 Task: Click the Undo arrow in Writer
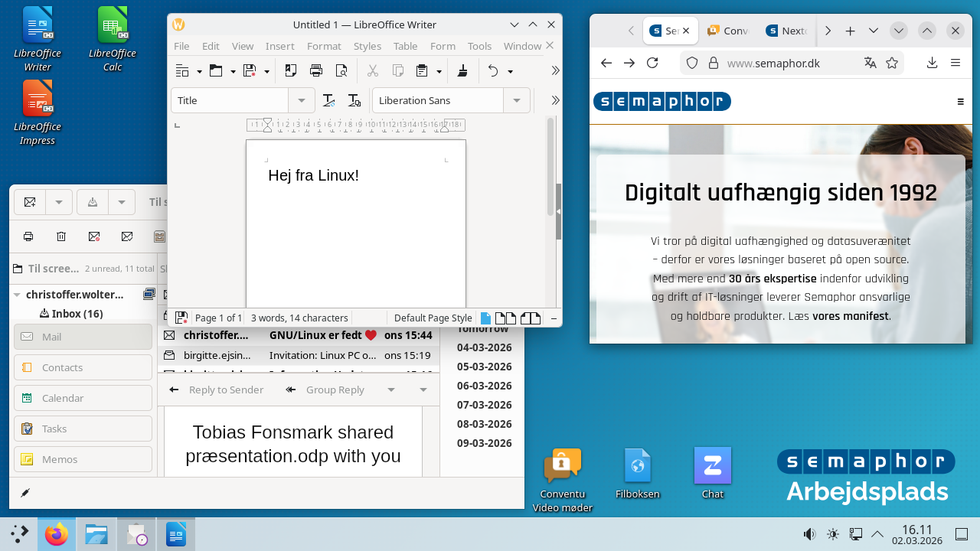tap(493, 71)
